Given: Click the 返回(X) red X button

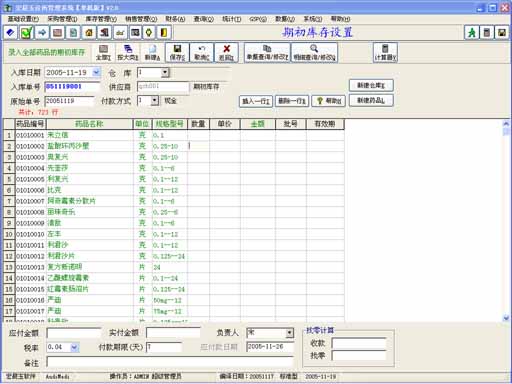Looking at the screenshot, I should tap(226, 52).
